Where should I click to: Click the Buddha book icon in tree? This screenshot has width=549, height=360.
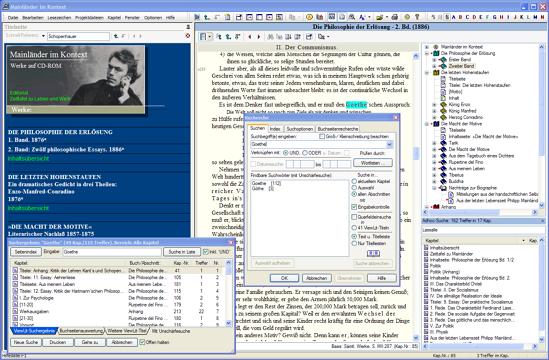(443, 181)
